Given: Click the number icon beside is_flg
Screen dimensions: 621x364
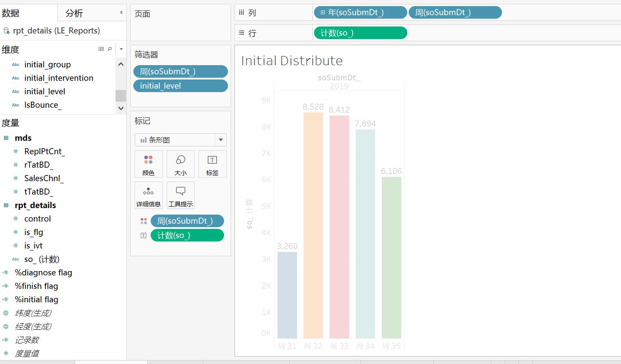Looking at the screenshot, I should [16, 232].
